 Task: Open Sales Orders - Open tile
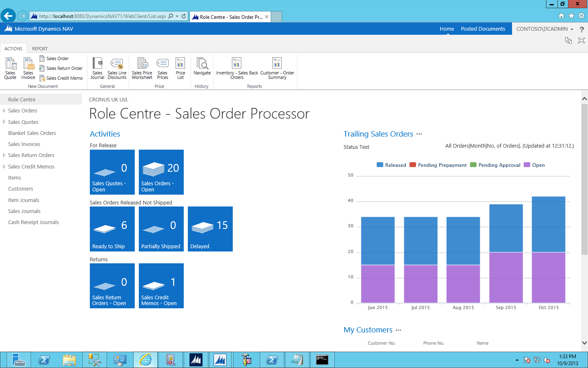pos(161,172)
